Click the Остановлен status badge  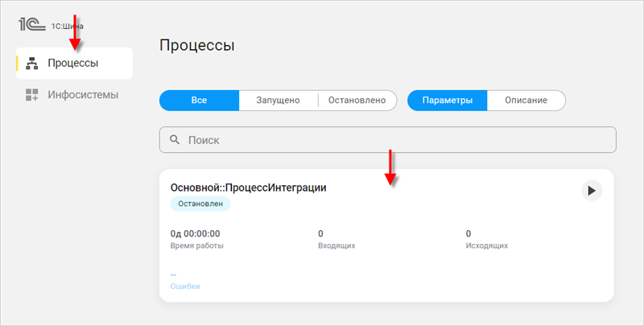tap(200, 204)
